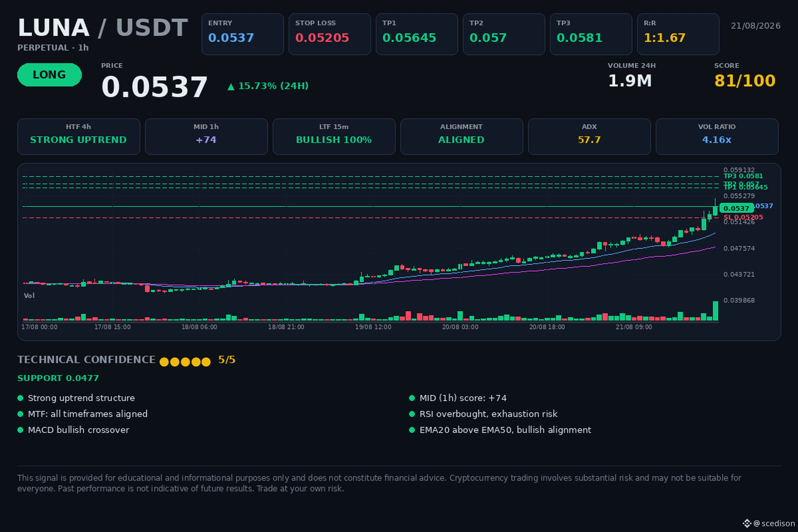Click the VOL RATIO card showing 4.16x

[x=717, y=137]
